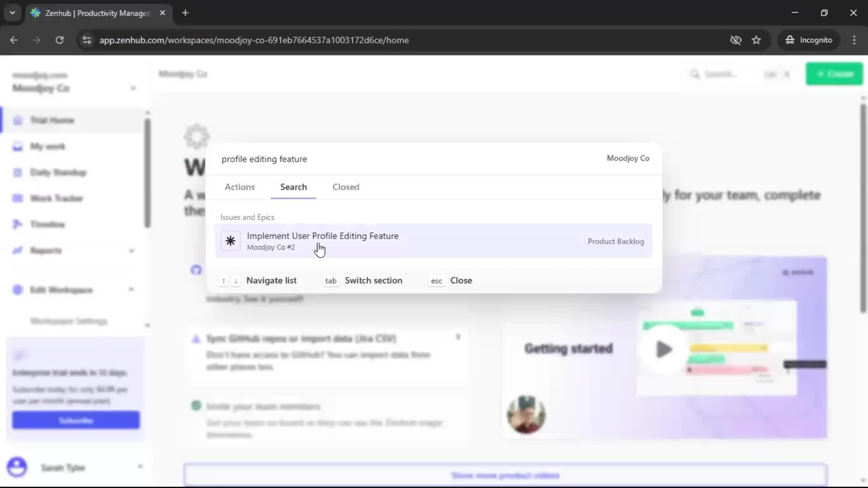
Task: Toggle the Sync GitHub repos status circle
Action: click(196, 338)
